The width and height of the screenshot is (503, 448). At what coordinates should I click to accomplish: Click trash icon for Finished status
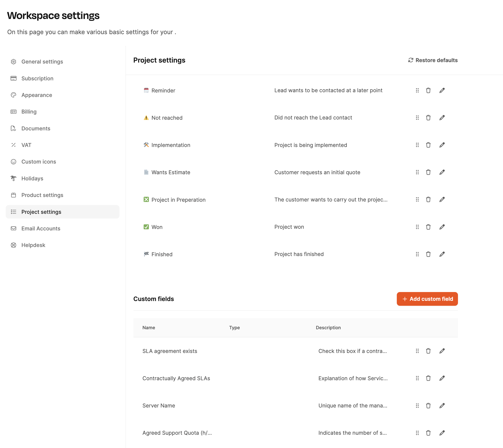point(428,254)
